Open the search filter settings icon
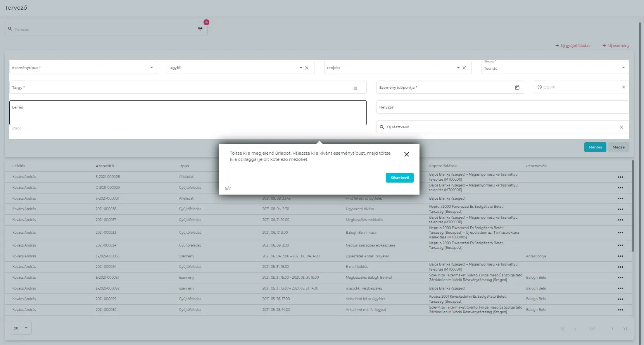This screenshot has height=345, width=644. [200, 29]
